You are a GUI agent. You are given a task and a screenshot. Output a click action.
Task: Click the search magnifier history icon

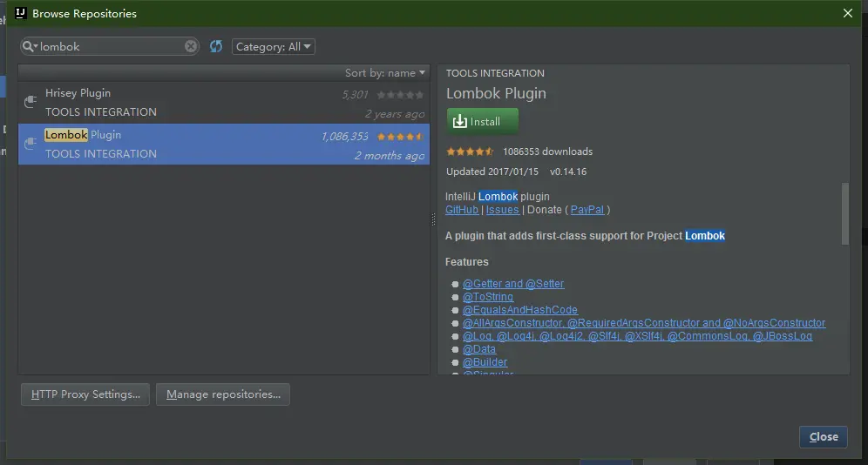click(30, 46)
